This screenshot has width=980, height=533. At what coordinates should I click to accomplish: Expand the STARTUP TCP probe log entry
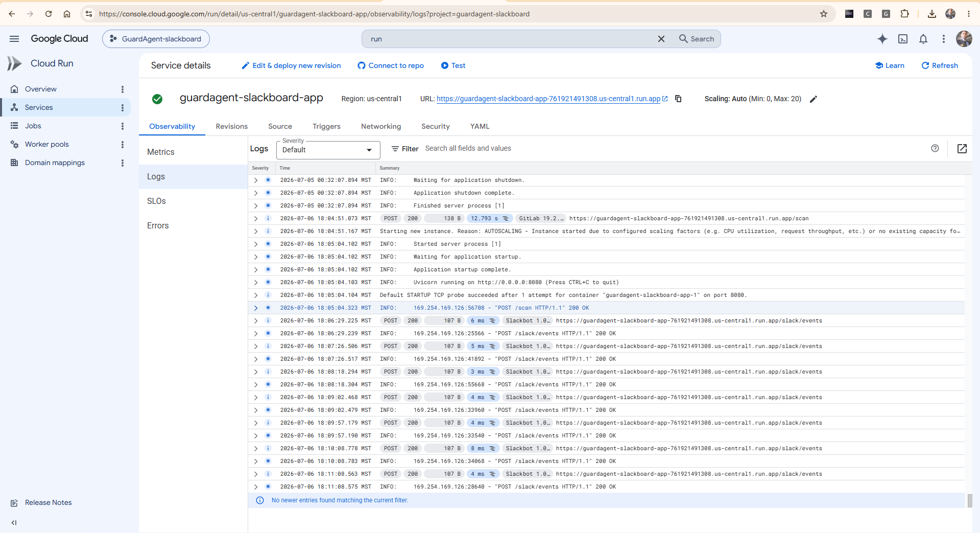256,295
